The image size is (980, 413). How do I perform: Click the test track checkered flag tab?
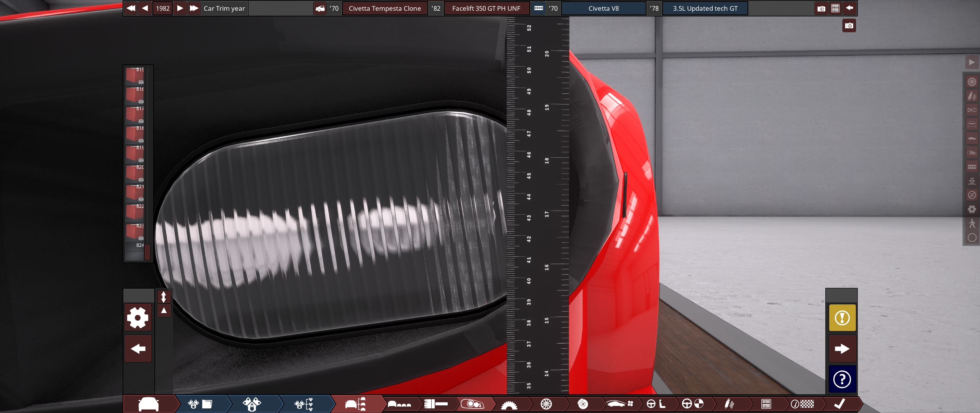[x=802, y=404]
